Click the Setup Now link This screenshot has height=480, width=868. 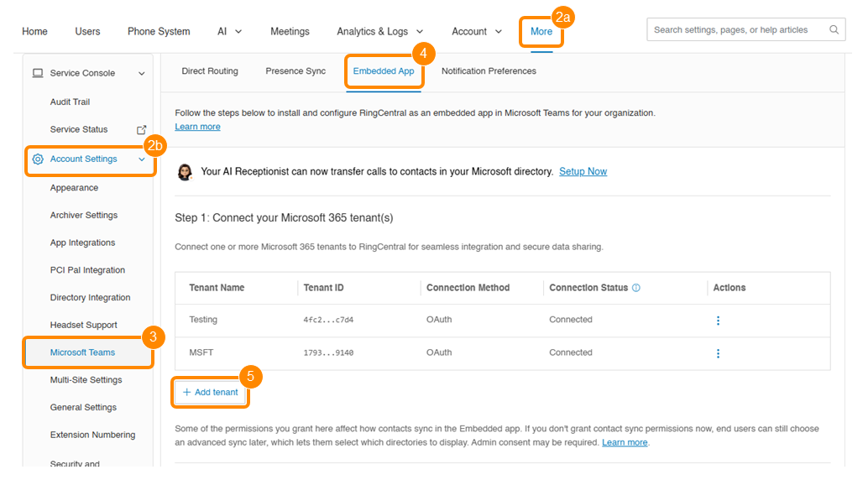point(583,172)
